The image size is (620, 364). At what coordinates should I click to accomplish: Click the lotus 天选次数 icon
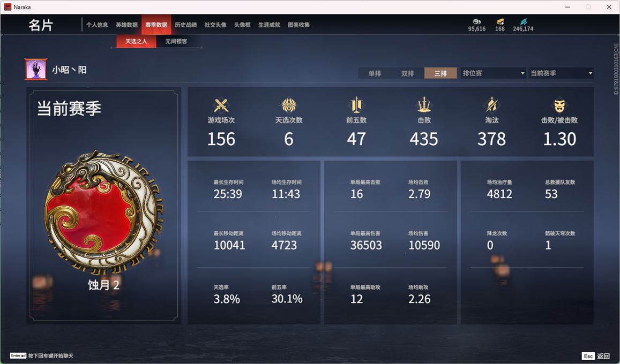(x=289, y=105)
